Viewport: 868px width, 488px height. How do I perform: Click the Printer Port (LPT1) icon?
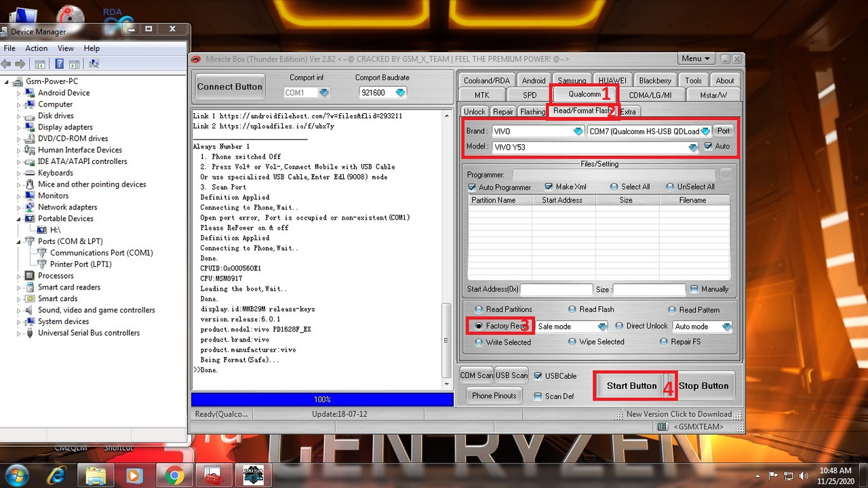[42, 264]
